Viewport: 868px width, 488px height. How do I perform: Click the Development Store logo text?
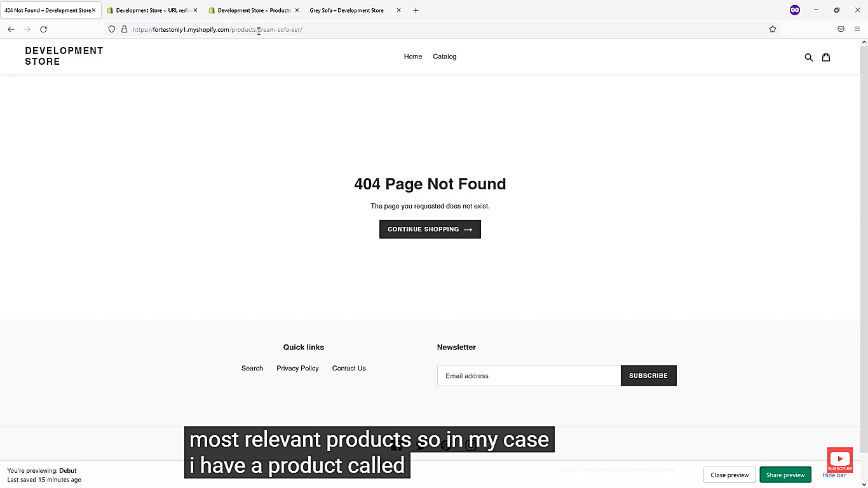(64, 56)
